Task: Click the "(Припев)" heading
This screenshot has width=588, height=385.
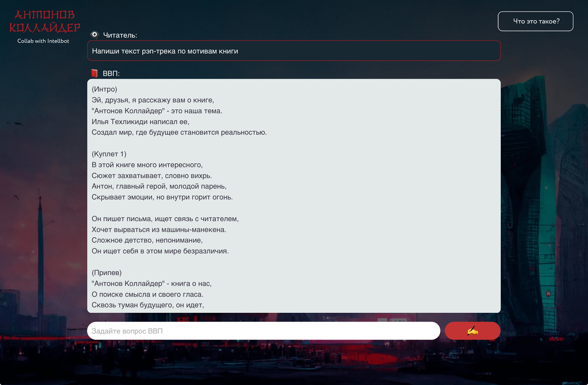Action: [x=107, y=273]
